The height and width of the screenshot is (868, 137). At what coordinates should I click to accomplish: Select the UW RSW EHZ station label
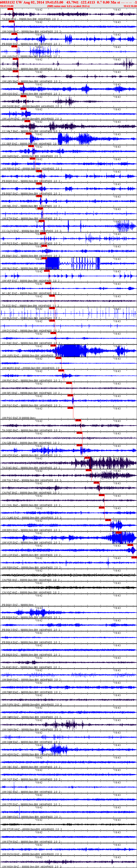(x=31, y=568)
